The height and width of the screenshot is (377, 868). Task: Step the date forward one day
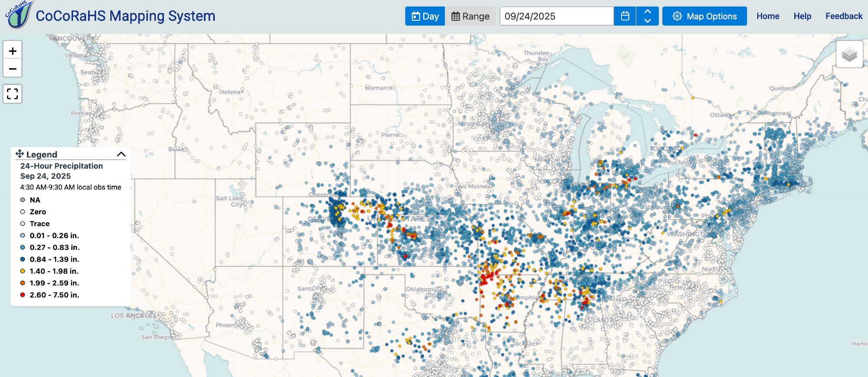pos(648,12)
